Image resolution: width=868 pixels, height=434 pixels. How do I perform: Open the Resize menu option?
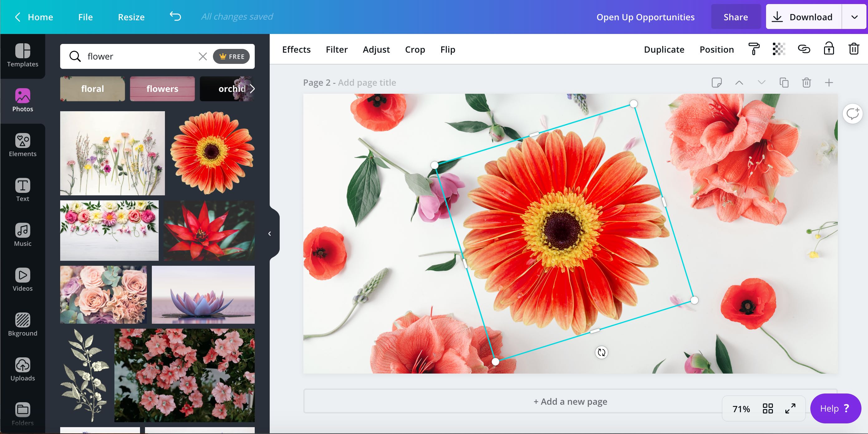pos(131,16)
